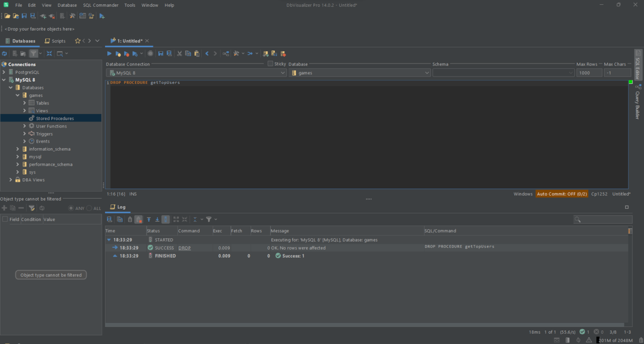Click the DROP link in the Log row
644x344 pixels.
coord(183,247)
